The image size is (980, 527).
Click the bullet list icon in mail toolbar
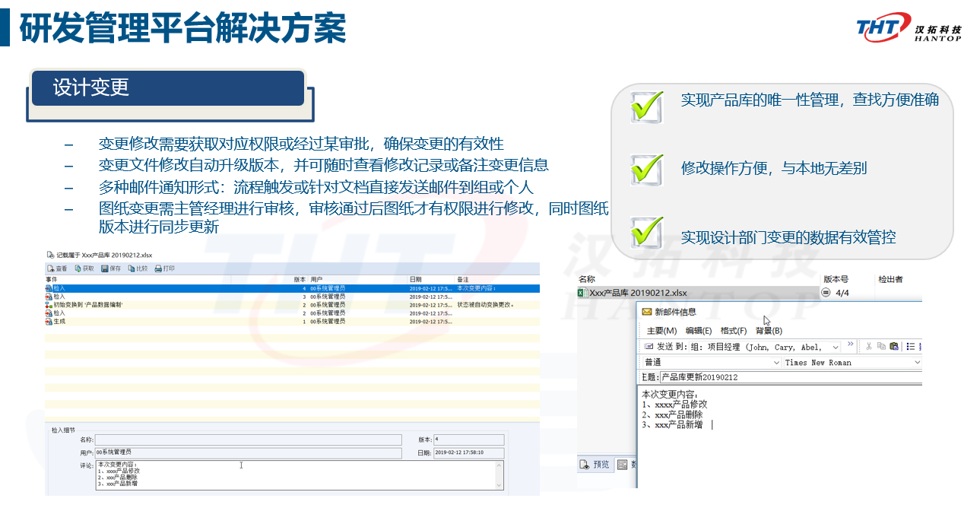click(x=910, y=347)
